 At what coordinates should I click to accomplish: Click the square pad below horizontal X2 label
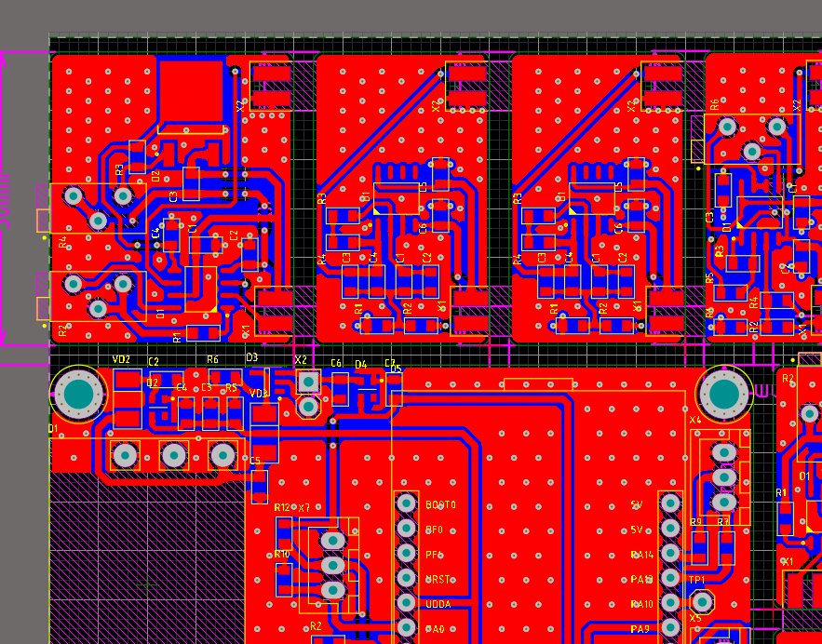[308, 382]
